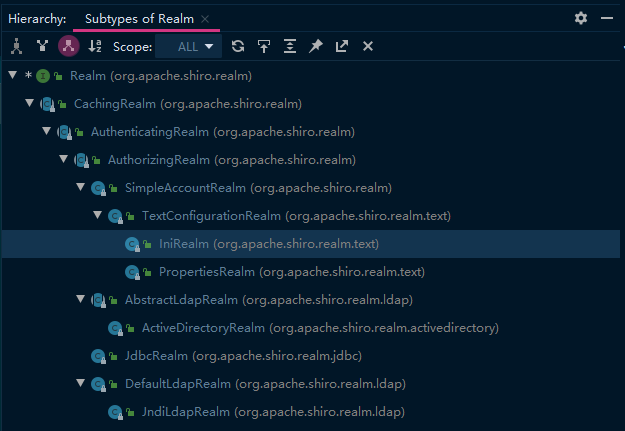
Task: Click the AuthenticatingRealm abstract class icon
Action: 65,132
